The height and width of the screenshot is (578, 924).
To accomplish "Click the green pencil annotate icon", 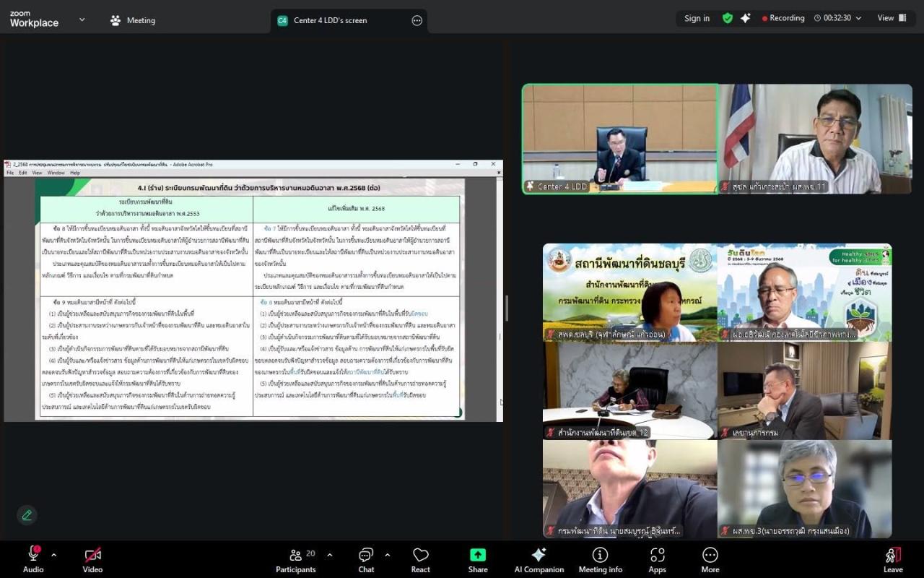I will pyautogui.click(x=27, y=515).
